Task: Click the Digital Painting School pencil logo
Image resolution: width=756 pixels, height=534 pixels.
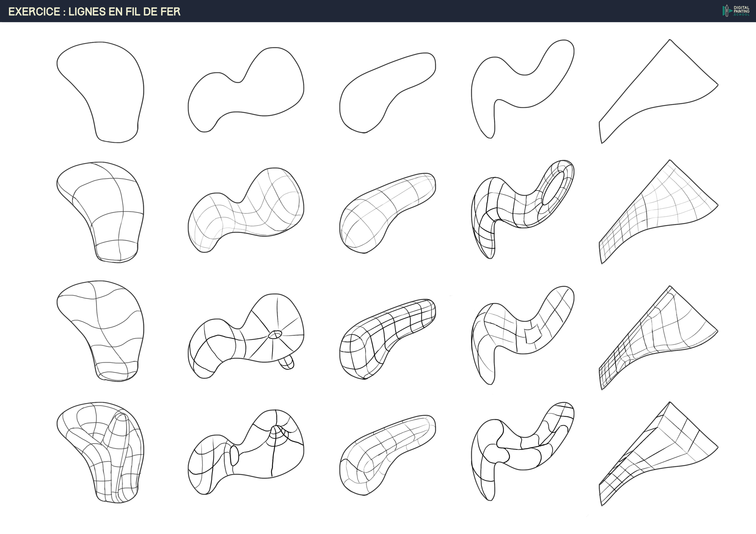Action: [727, 11]
